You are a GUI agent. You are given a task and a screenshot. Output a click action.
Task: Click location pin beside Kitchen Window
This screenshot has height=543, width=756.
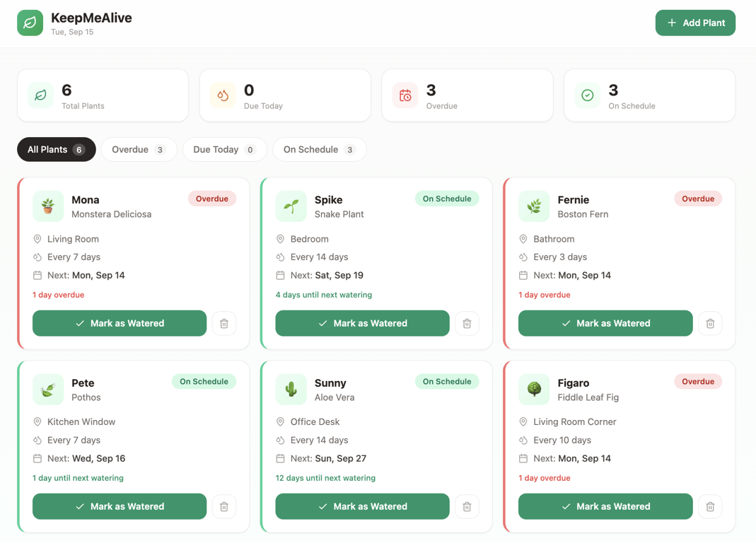pos(37,421)
